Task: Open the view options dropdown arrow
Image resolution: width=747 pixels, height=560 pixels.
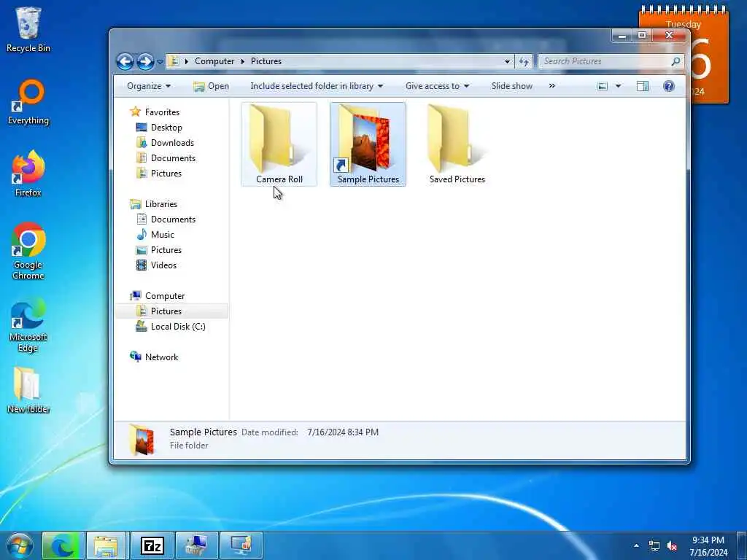Action: click(618, 86)
